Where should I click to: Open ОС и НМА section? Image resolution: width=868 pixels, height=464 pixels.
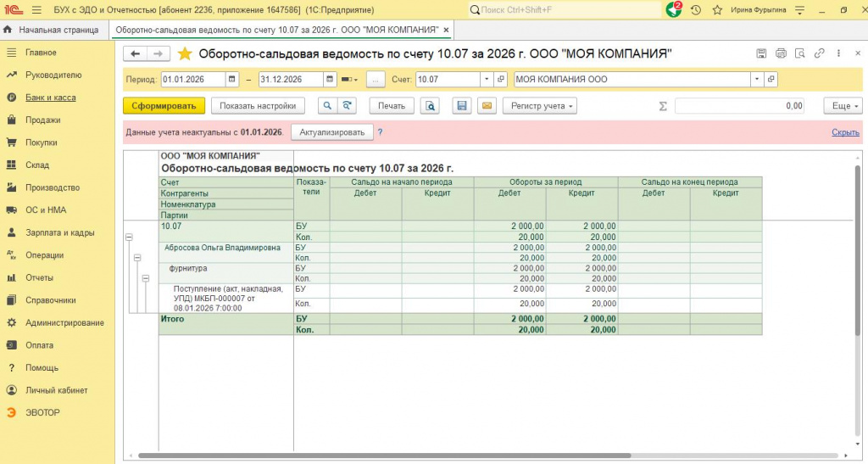pyautogui.click(x=46, y=210)
